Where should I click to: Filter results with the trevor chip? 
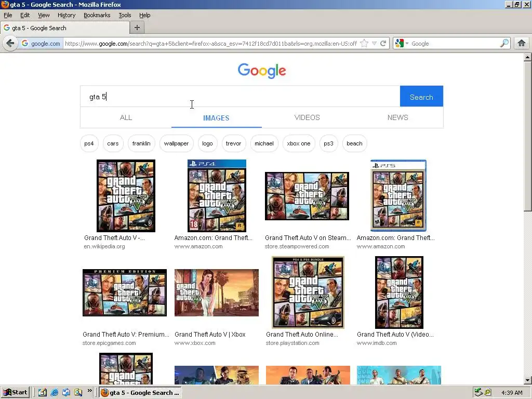click(x=233, y=143)
